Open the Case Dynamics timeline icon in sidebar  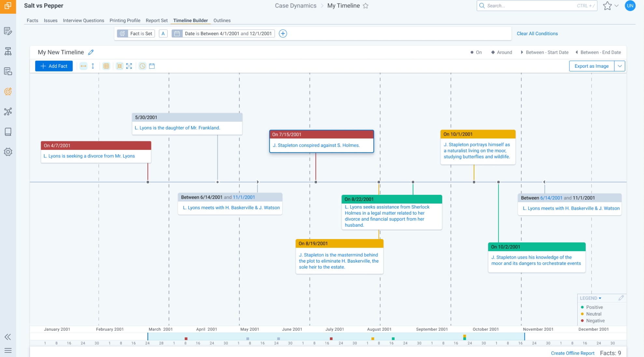pyautogui.click(x=8, y=91)
